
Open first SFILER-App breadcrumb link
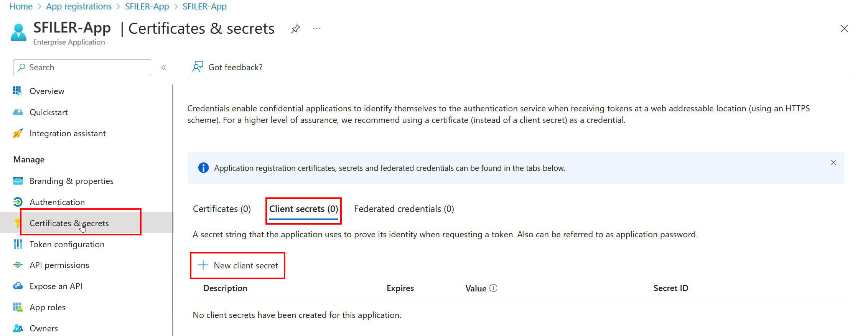tap(147, 7)
